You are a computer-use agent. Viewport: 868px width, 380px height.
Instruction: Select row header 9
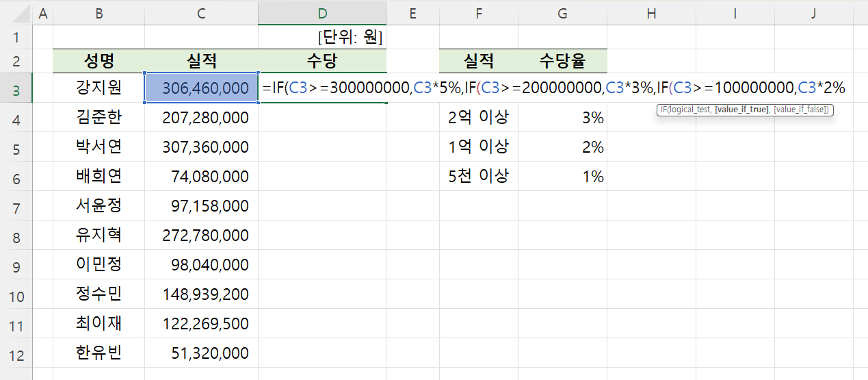click(16, 266)
